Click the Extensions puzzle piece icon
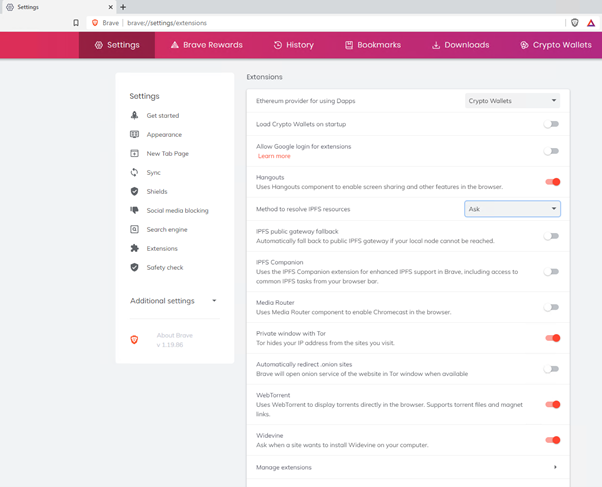Screen dimensions: 602x487 [134, 248]
